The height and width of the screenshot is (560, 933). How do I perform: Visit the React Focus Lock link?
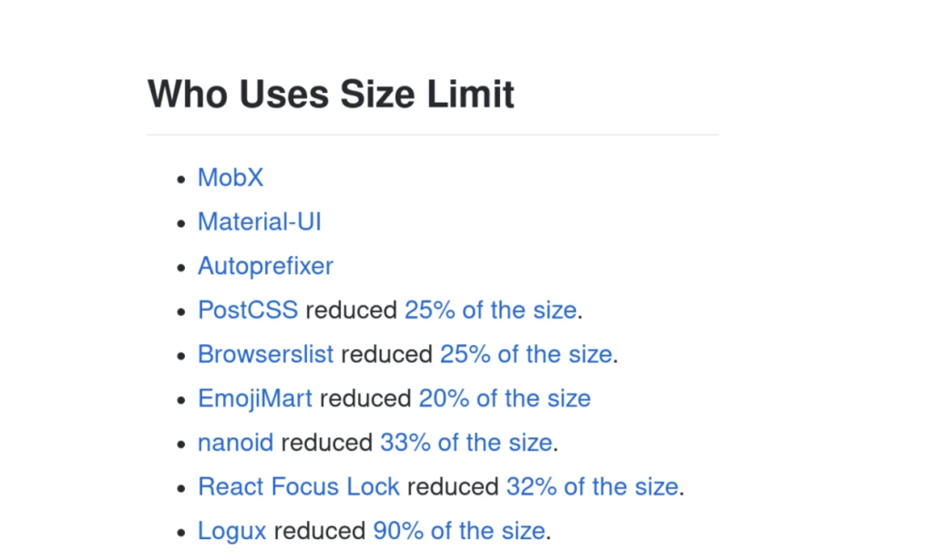pos(299,486)
